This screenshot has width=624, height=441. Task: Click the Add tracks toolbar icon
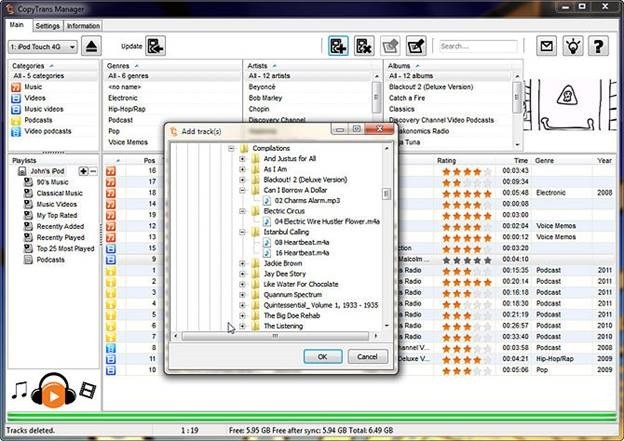[338, 46]
